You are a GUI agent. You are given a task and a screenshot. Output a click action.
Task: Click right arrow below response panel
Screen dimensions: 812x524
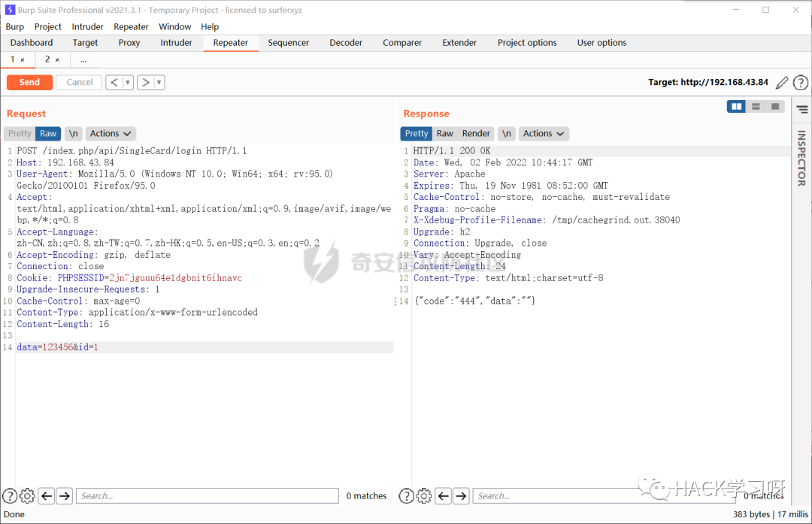tap(461, 496)
